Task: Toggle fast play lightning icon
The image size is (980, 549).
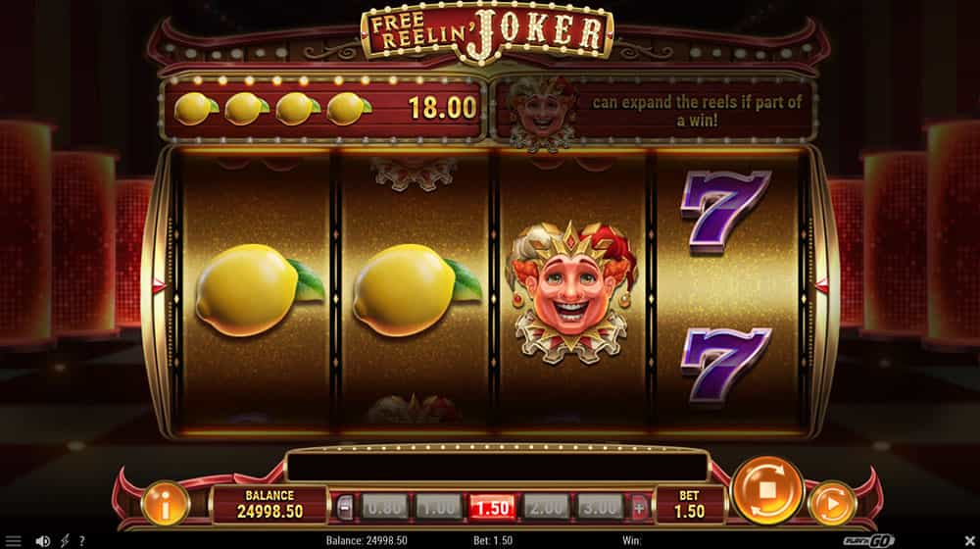Action: [65, 541]
